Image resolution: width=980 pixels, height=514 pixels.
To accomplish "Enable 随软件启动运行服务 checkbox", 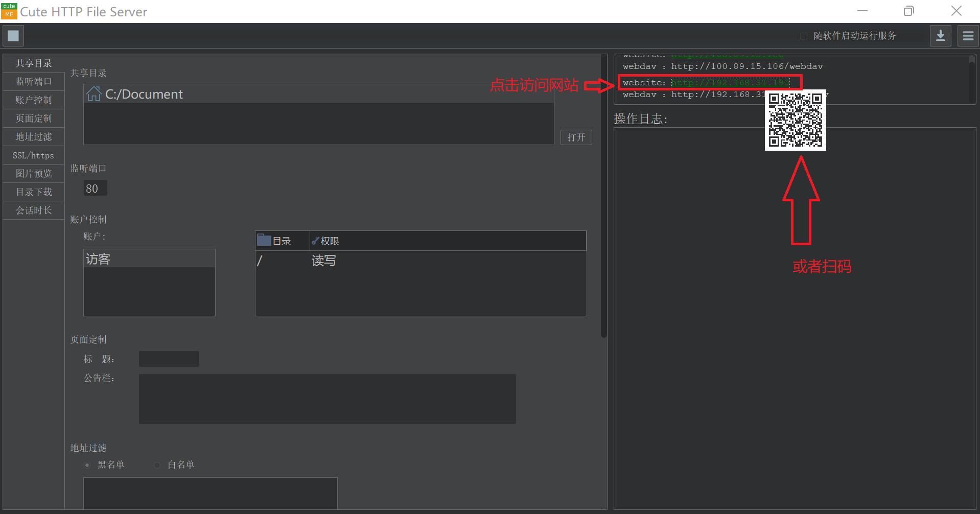I will pos(804,36).
